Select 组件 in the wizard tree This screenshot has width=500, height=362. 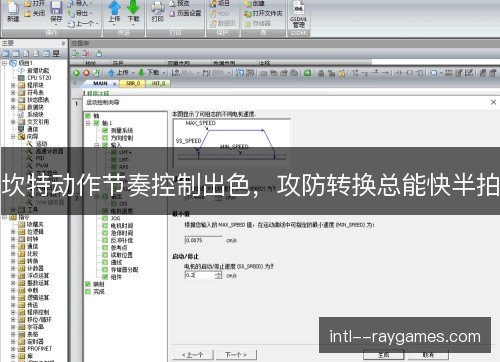pyautogui.click(x=116, y=277)
